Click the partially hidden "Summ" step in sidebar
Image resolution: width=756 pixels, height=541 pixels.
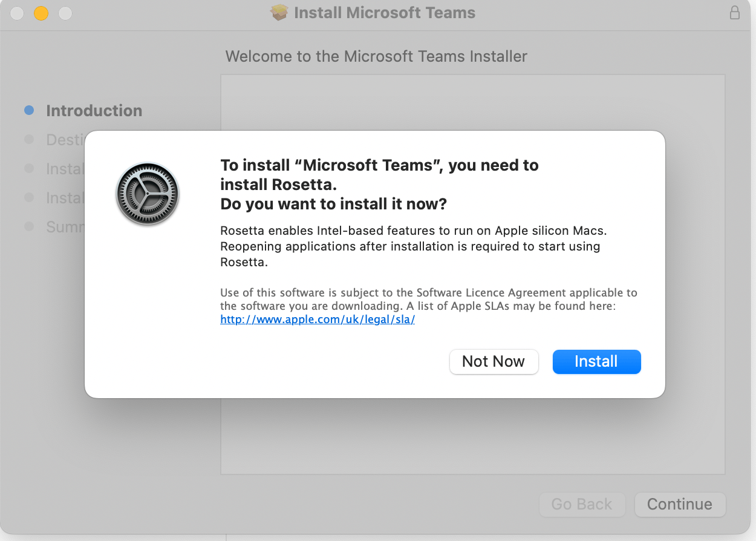click(65, 227)
